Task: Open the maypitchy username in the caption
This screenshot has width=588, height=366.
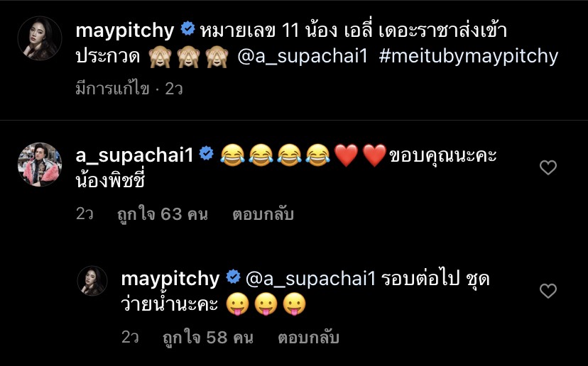Action: 125,31
